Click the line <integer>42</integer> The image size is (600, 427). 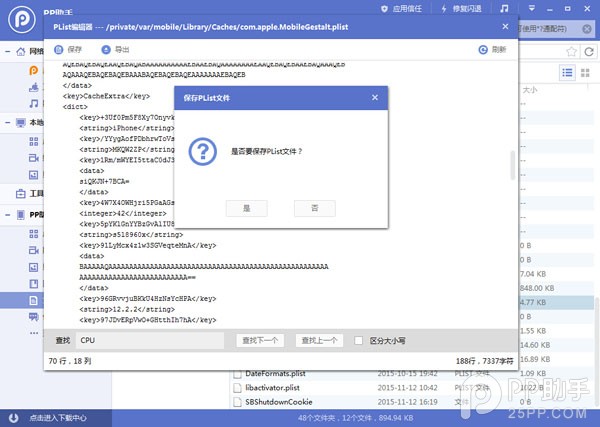(123, 213)
